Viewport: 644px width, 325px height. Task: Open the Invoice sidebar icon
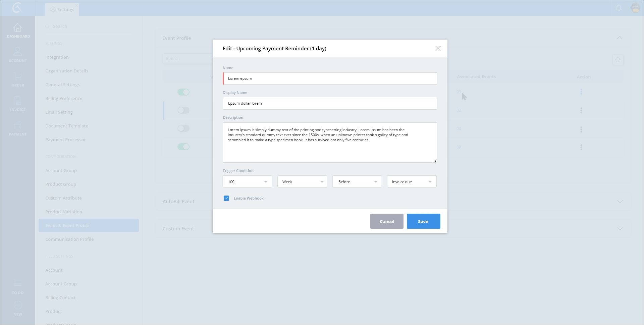[18, 101]
